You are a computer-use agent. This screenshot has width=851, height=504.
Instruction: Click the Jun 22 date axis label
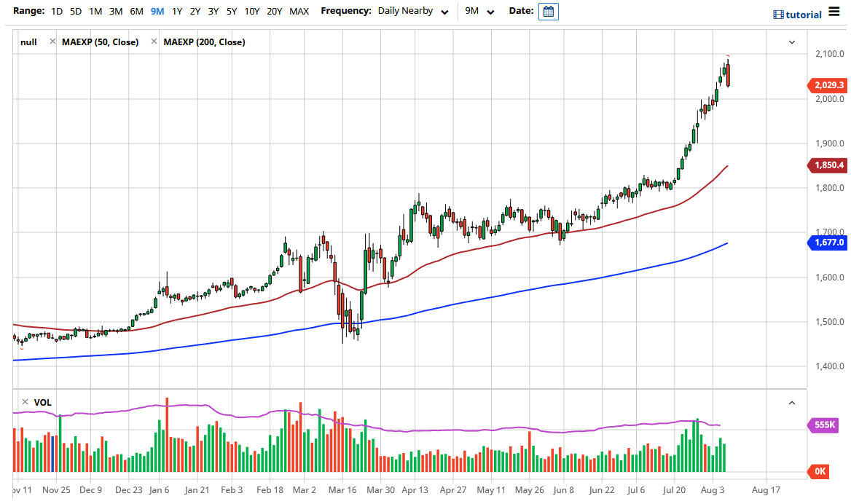tap(602, 490)
